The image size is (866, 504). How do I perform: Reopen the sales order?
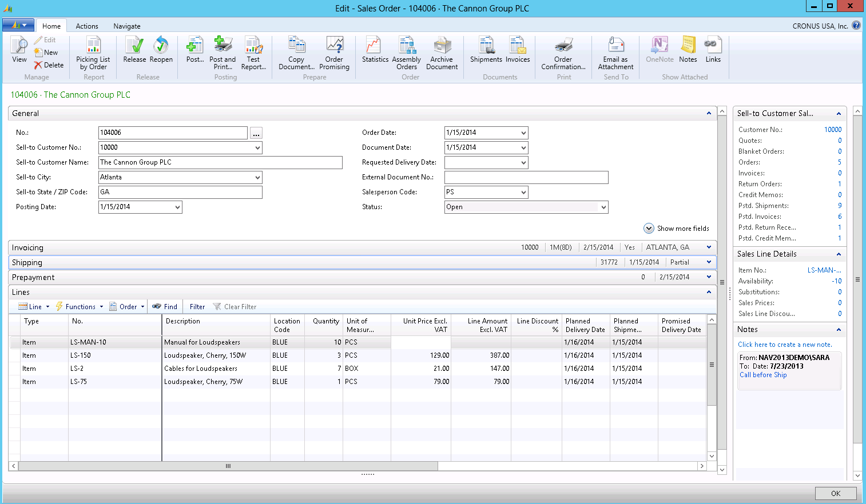161,50
